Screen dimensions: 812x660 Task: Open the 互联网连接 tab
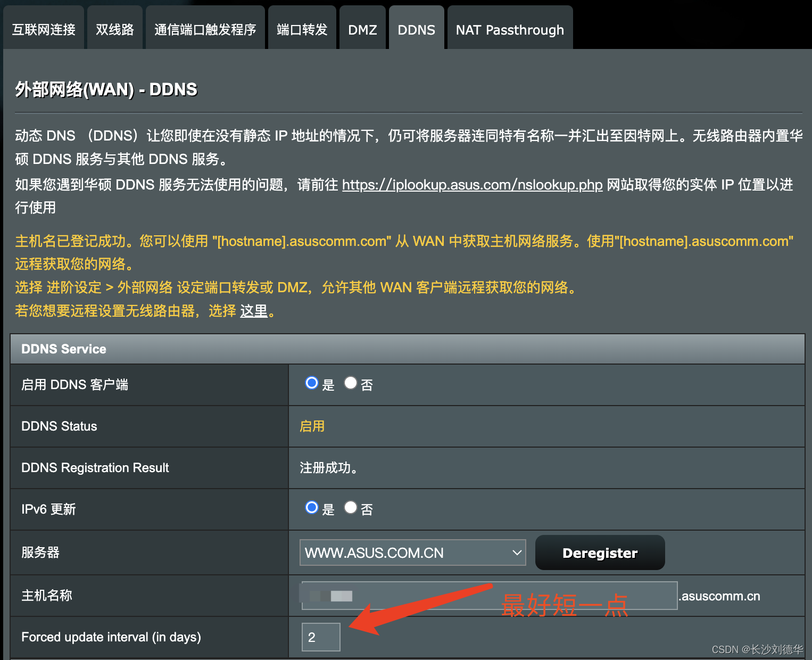44,29
